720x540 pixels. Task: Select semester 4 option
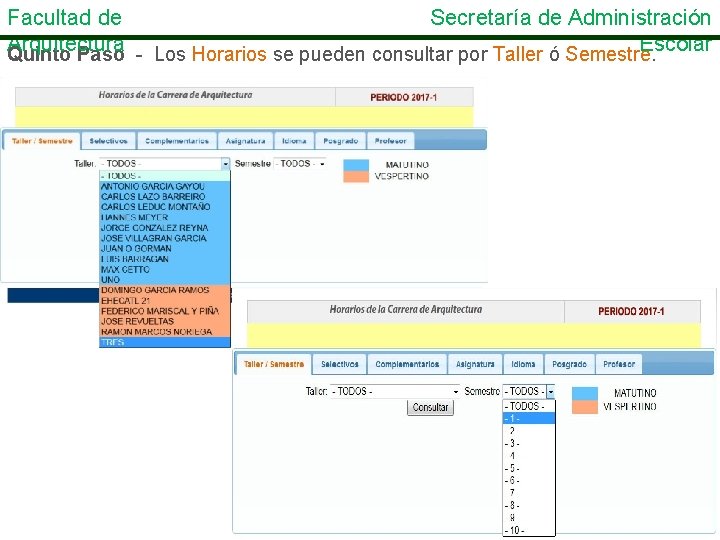[529, 456]
